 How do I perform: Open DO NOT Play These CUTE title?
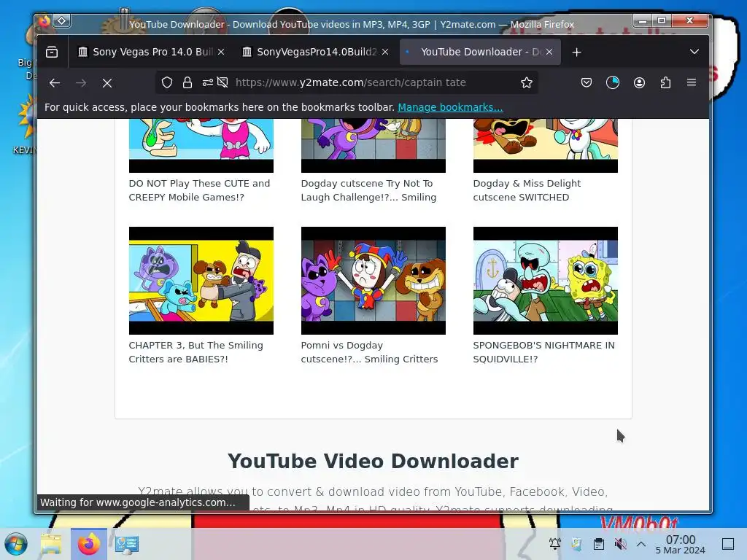(199, 190)
